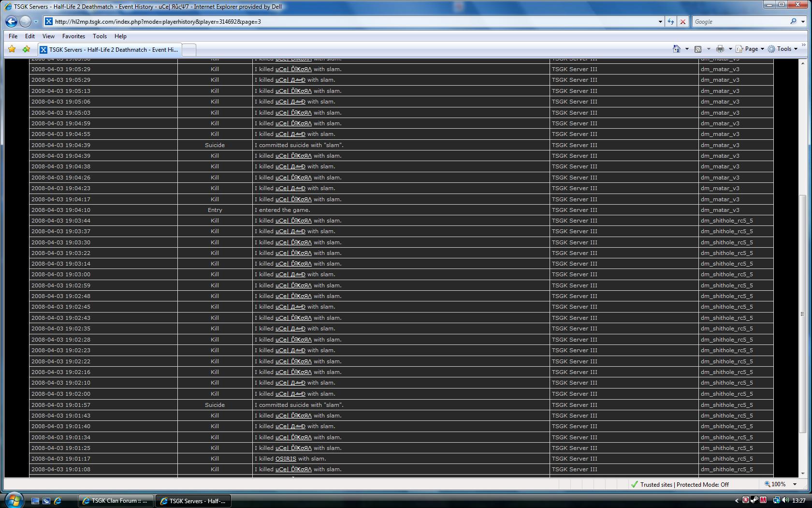Click the Google search magnifier icon

pos(793,21)
